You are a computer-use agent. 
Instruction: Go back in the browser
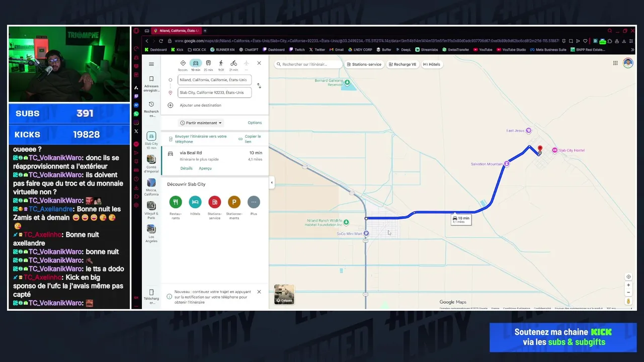[147, 41]
